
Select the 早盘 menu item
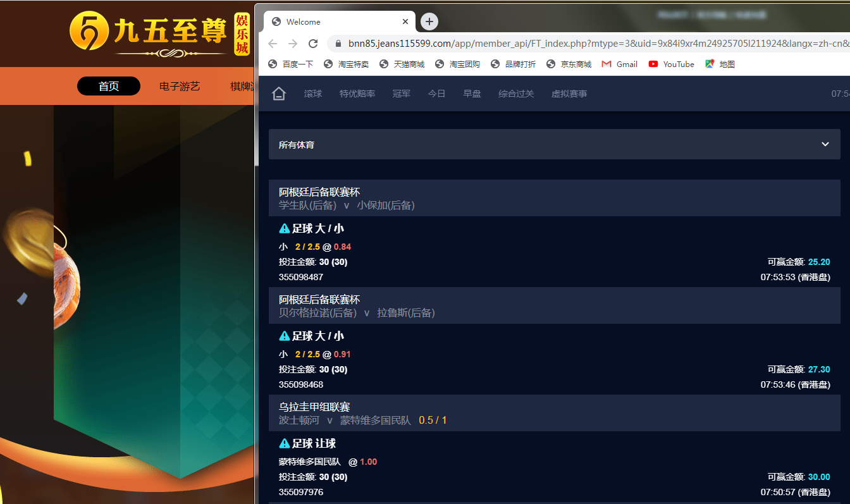pyautogui.click(x=472, y=94)
